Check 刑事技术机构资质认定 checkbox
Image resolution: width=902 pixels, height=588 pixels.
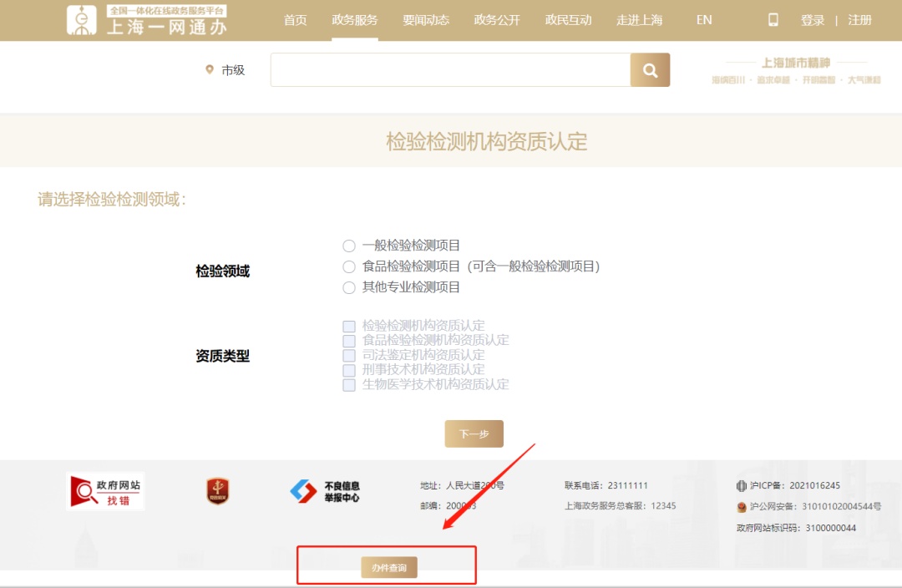point(348,370)
